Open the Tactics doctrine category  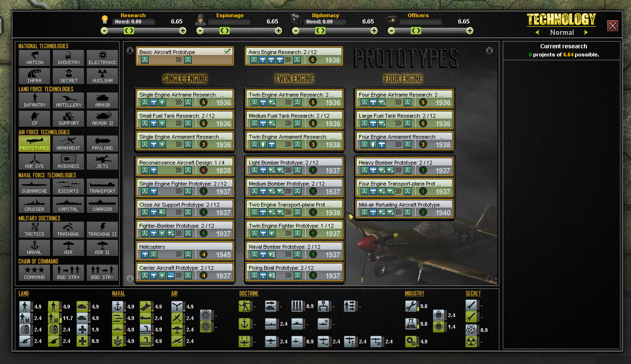(x=34, y=230)
